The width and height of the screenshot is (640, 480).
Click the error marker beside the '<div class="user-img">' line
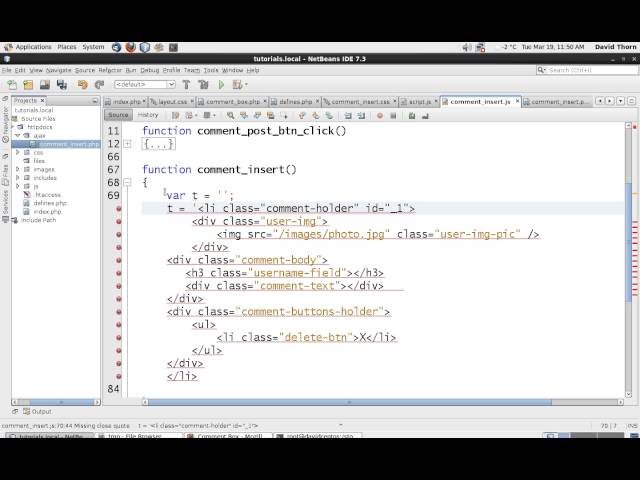click(119, 222)
